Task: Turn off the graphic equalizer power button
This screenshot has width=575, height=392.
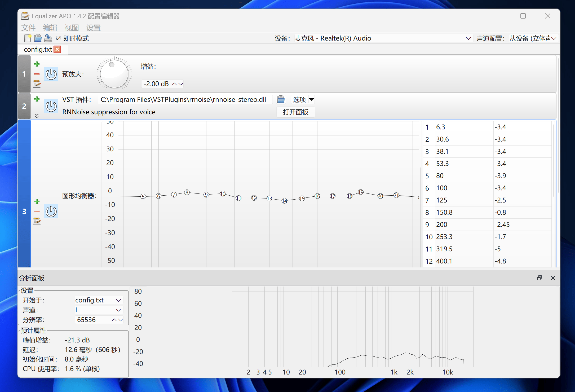Action: point(51,211)
